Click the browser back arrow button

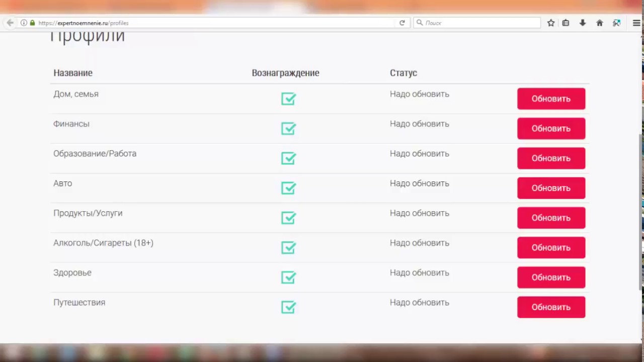coord(10,23)
